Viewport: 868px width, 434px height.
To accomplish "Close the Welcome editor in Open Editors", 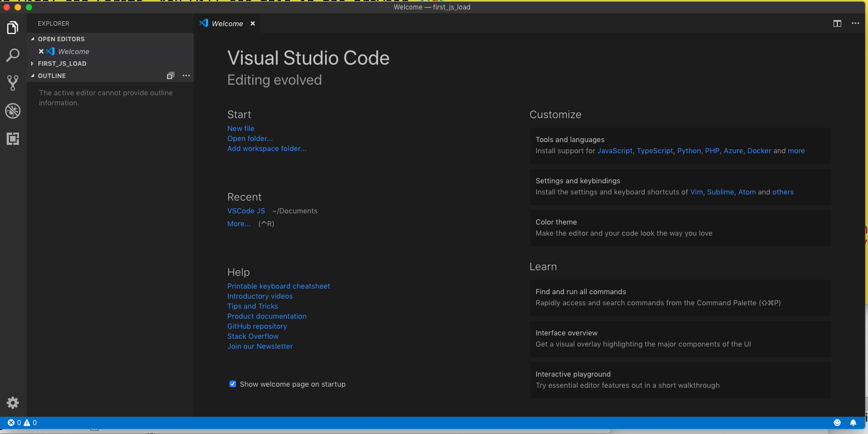I will [41, 51].
